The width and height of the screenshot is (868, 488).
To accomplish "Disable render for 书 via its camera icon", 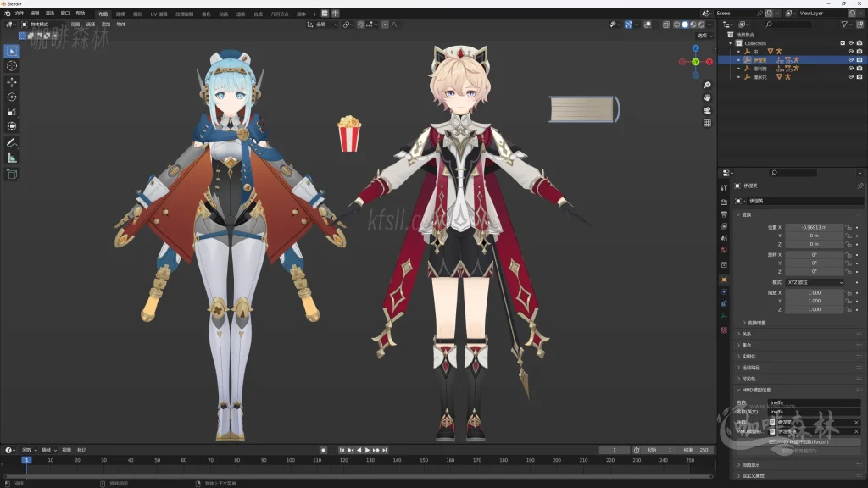I will (860, 52).
